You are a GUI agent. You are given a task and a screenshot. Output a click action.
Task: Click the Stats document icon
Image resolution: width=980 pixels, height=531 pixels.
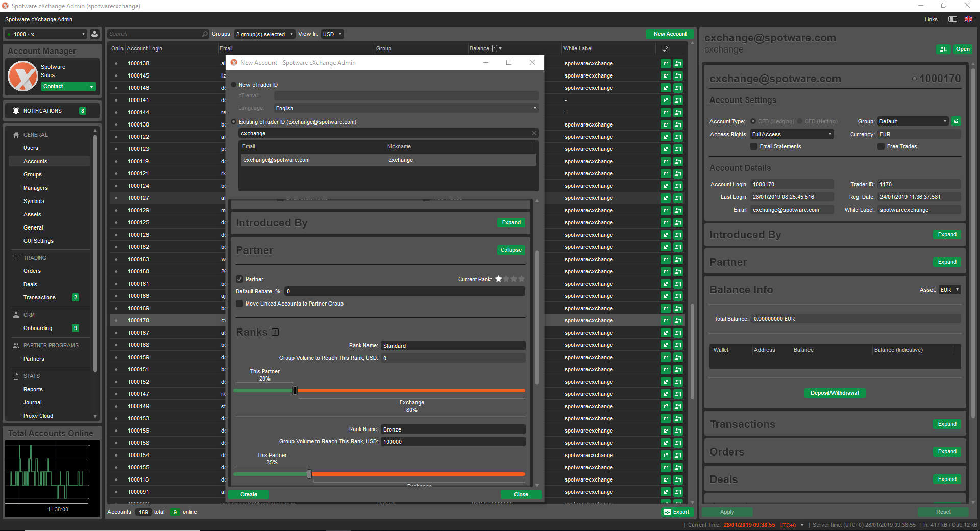(x=16, y=376)
